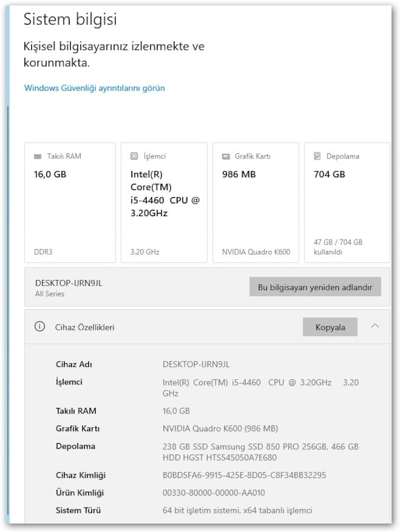Click the Ürün Kimliği row label
The width and height of the screenshot is (400, 532).
80,493
